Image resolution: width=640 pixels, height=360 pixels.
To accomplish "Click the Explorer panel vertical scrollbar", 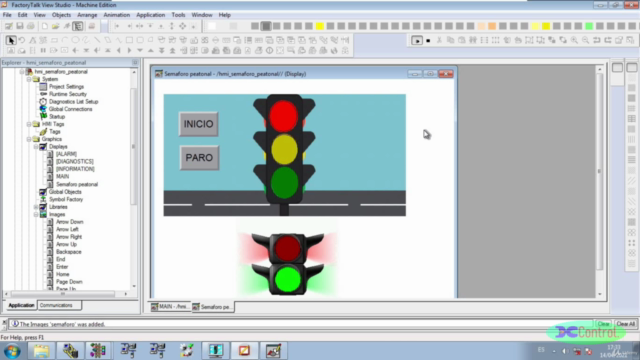I will (x=134, y=179).
